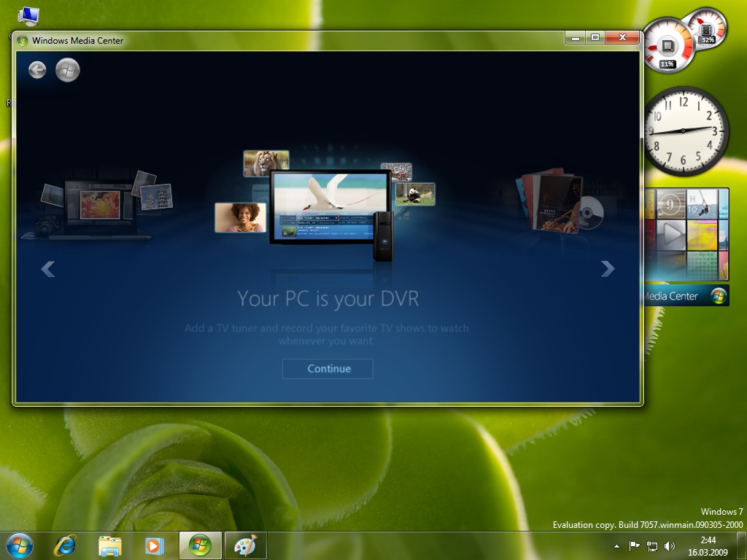Open the Computer icon on the desktop
This screenshot has width=747, height=560.
click(28, 17)
